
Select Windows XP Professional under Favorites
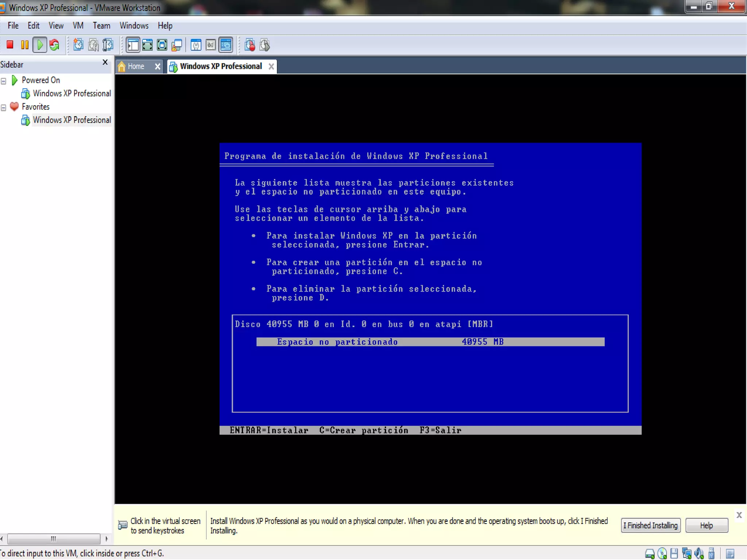(x=71, y=120)
